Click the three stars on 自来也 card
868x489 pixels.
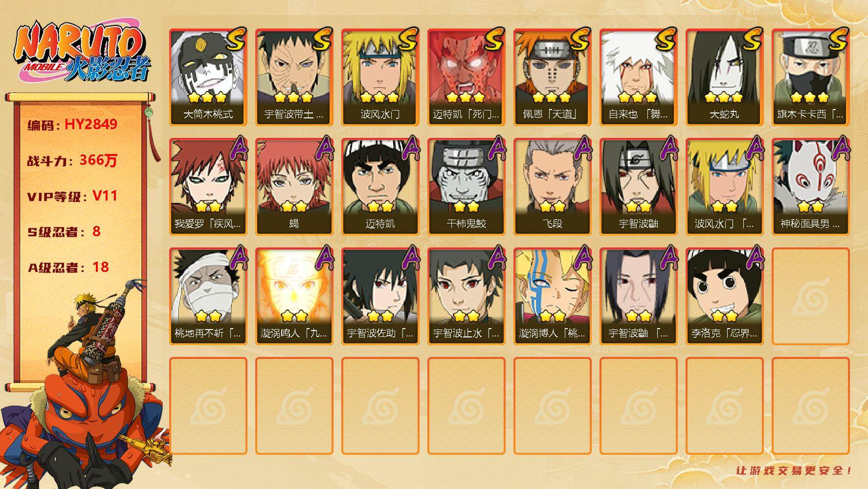tap(638, 97)
